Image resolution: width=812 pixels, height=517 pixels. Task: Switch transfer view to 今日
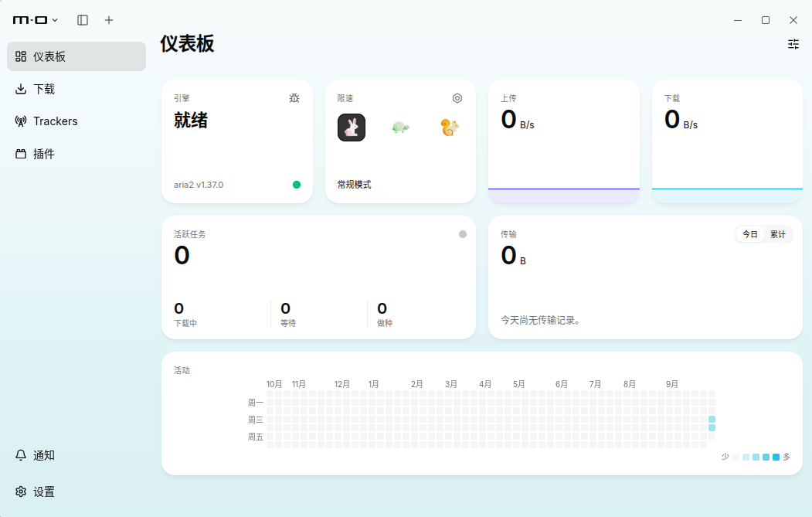[x=750, y=234]
